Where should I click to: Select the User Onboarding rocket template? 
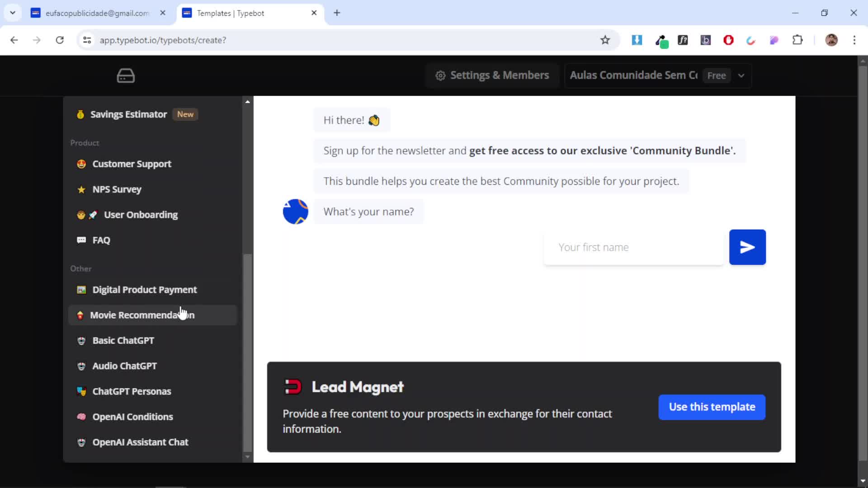(x=141, y=215)
